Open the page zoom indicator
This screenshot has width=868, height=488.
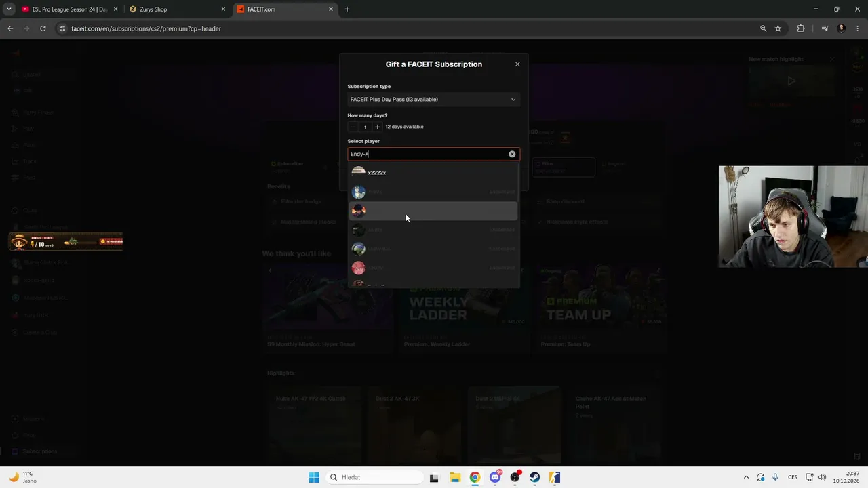point(763,28)
